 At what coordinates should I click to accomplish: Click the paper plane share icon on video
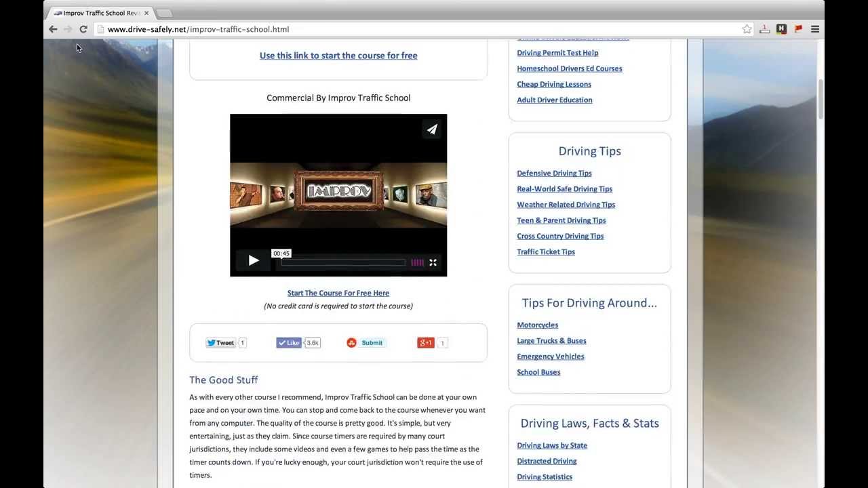tap(432, 129)
